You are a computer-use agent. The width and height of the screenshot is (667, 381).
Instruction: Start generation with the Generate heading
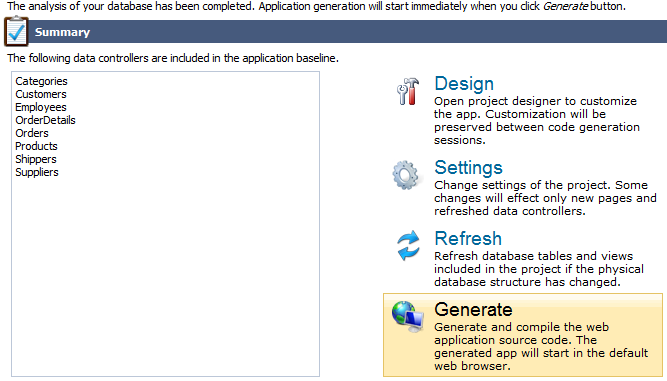(x=473, y=309)
